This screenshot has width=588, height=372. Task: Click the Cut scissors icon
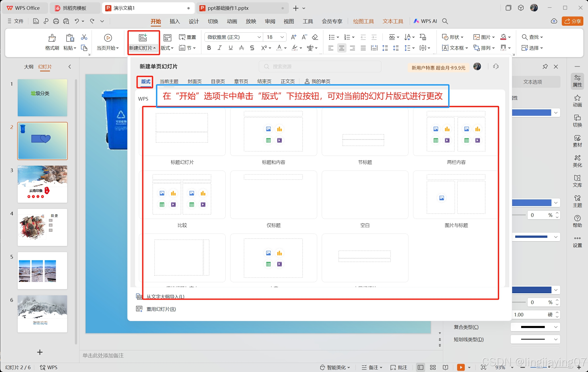click(x=84, y=37)
